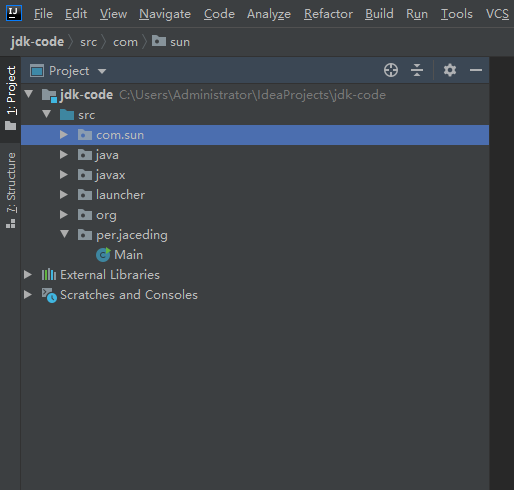The width and height of the screenshot is (514, 490).
Task: Select the javax package label
Action: coord(110,175)
